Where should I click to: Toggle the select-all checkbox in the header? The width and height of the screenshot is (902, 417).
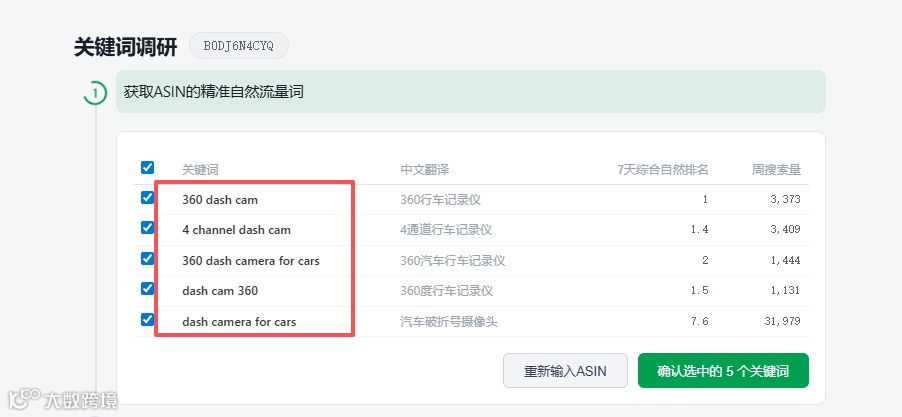(148, 168)
